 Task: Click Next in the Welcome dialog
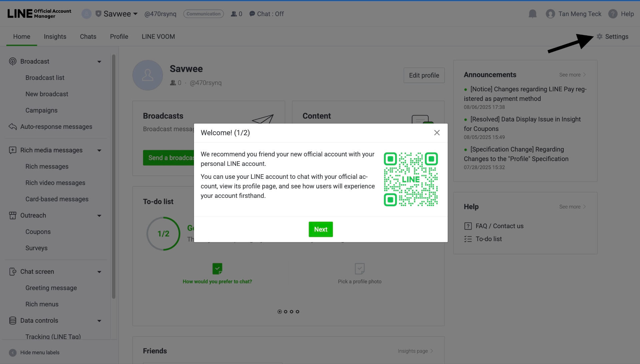[x=321, y=229]
